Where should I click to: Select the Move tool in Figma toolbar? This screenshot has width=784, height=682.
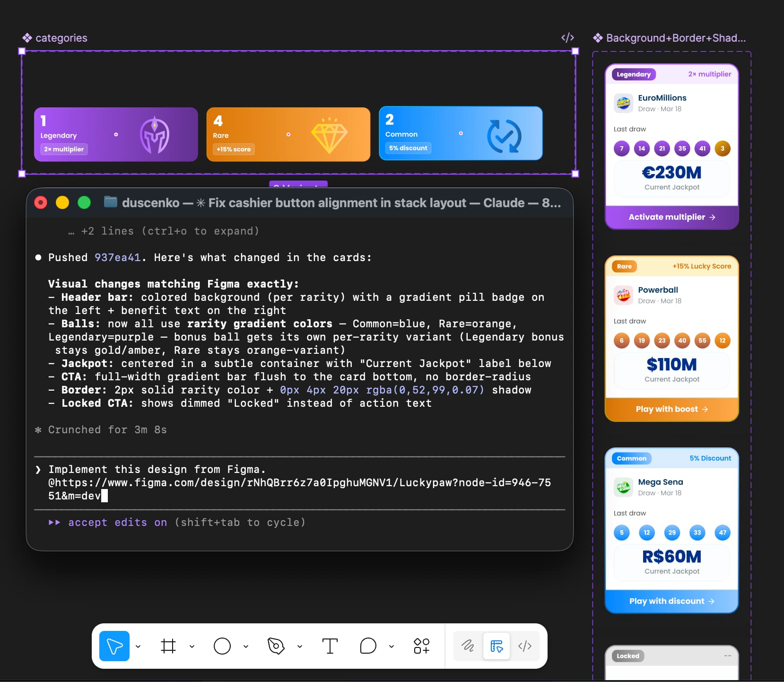pyautogui.click(x=114, y=646)
